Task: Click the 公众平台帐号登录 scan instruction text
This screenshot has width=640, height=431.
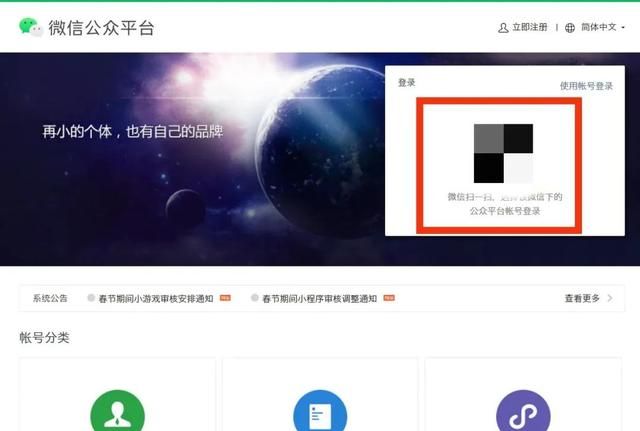Action: point(505,211)
